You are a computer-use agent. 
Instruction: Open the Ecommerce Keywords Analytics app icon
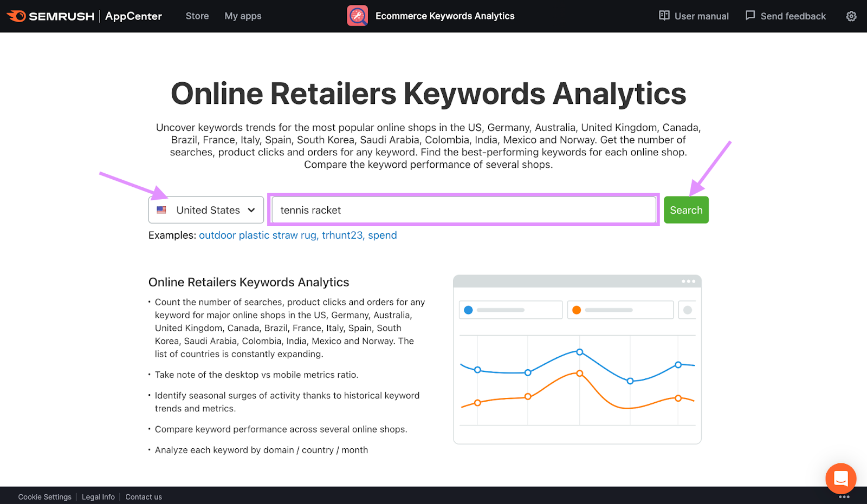pyautogui.click(x=357, y=16)
